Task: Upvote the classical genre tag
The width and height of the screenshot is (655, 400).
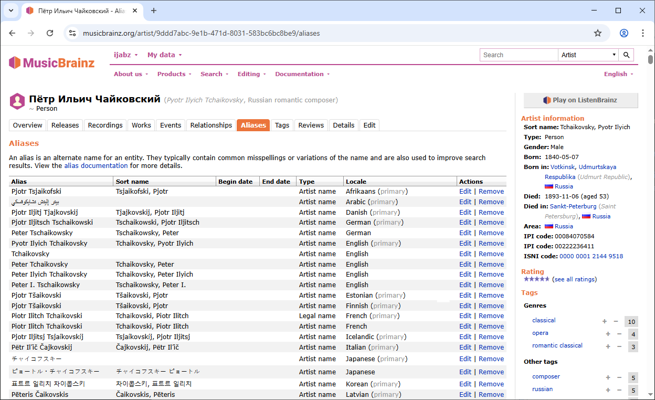Action: pyautogui.click(x=605, y=321)
